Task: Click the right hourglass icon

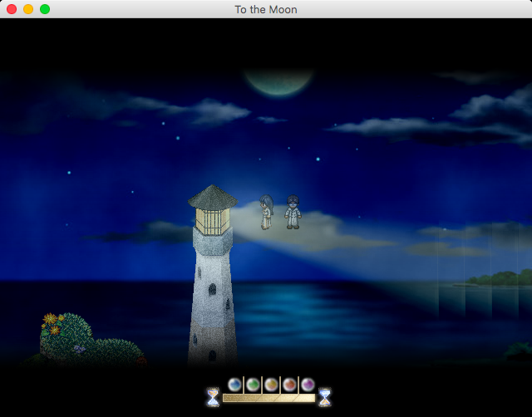Action: point(325,397)
